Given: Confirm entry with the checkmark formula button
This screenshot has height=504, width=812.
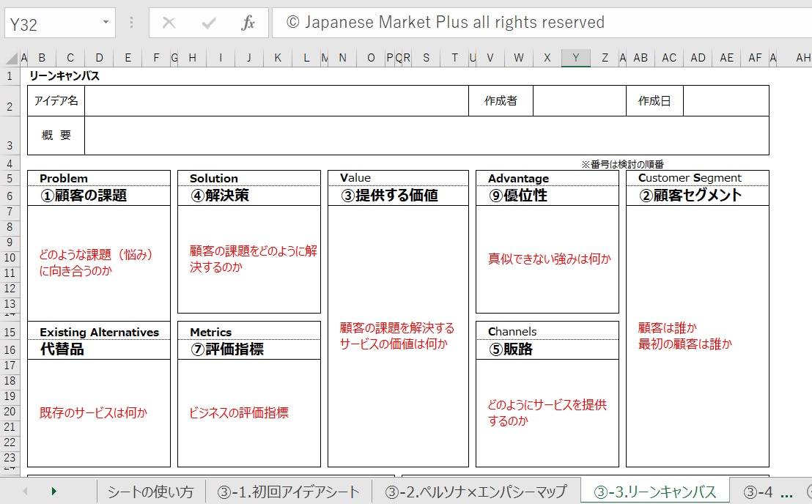Looking at the screenshot, I should click(x=209, y=23).
